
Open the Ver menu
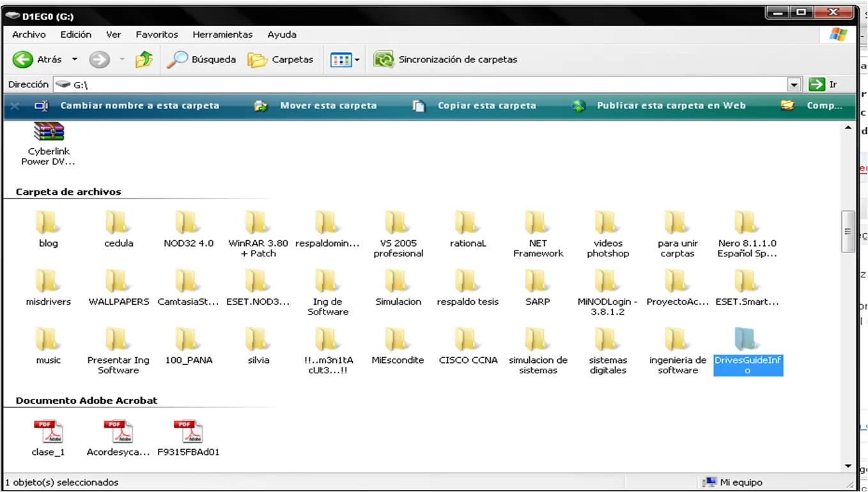tap(114, 35)
